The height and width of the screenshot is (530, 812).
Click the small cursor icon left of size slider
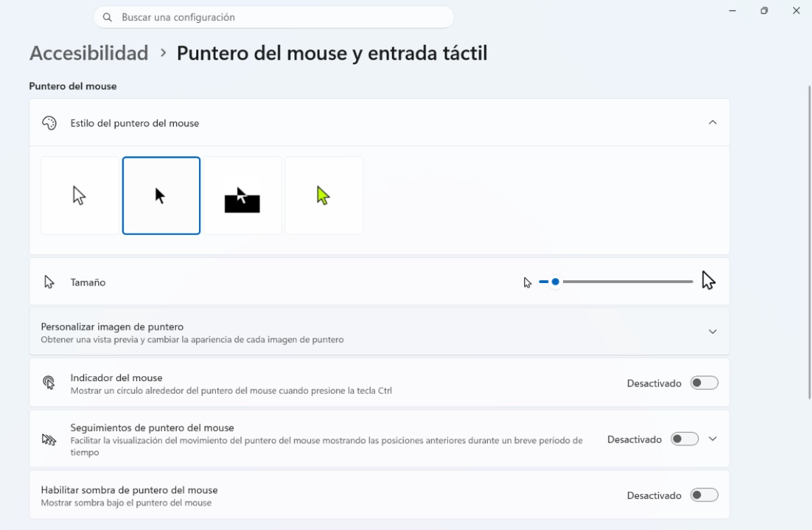[x=528, y=282]
